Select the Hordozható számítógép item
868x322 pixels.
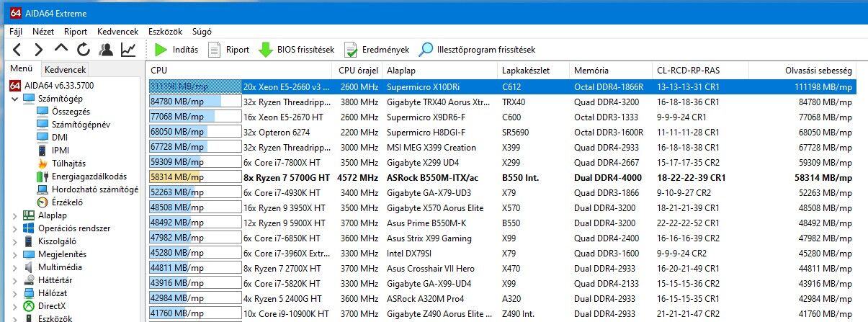click(88, 189)
